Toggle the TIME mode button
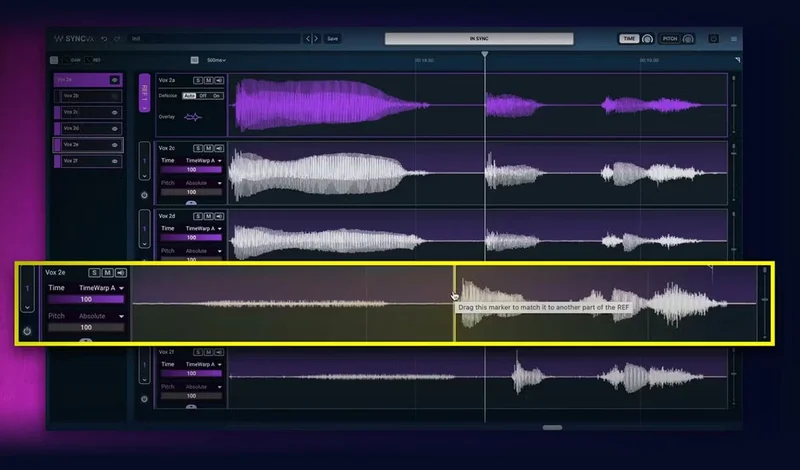This screenshot has width=800, height=470. click(629, 39)
